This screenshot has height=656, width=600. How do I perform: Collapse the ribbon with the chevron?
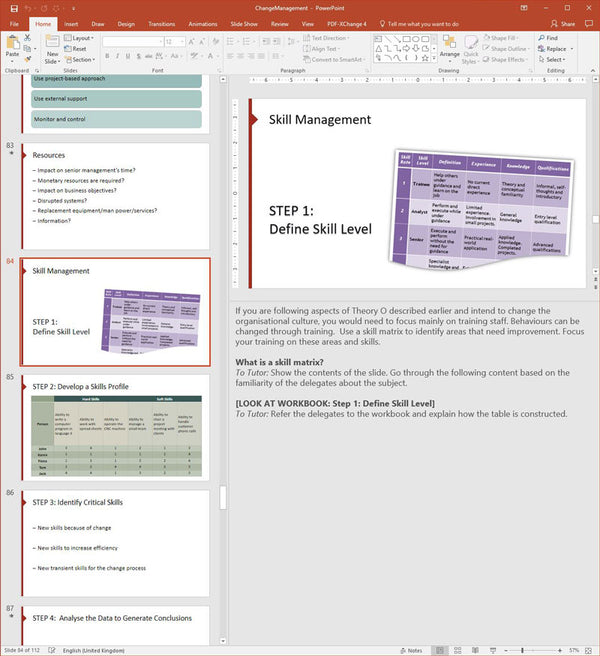pyautogui.click(x=593, y=70)
